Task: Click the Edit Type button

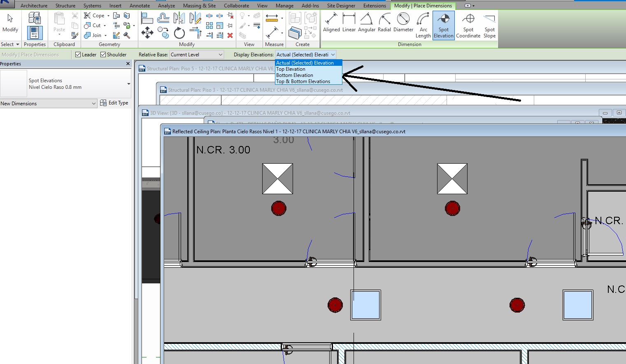Action: pos(114,103)
